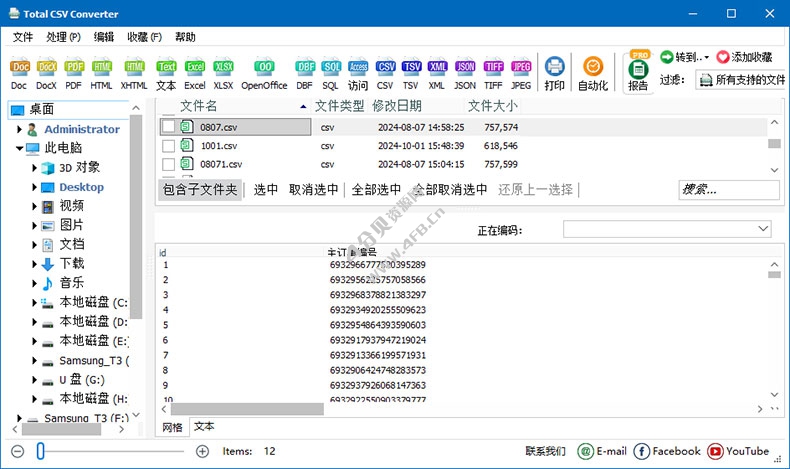This screenshot has width=790, height=469.
Task: Select the XLSX format icon
Action: [223, 68]
